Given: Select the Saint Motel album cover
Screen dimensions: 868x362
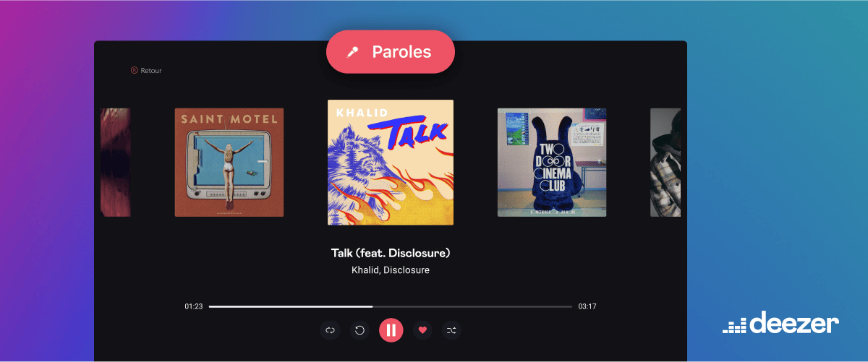Looking at the screenshot, I should coord(229,163).
